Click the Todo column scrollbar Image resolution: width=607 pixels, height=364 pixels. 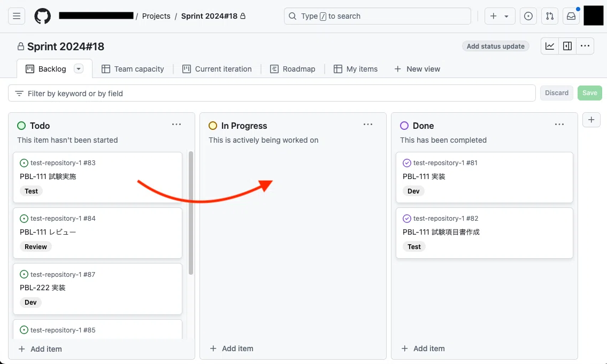pyautogui.click(x=190, y=213)
